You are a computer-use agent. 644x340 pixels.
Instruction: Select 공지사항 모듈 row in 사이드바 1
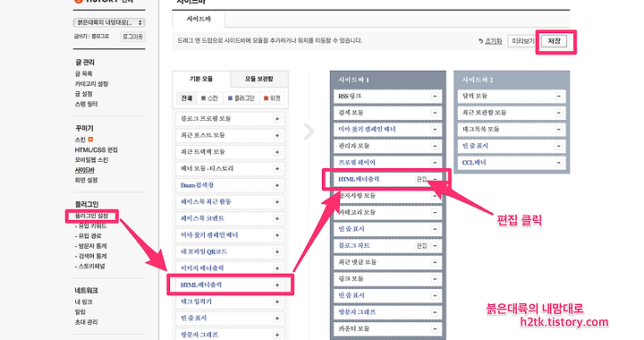click(x=387, y=196)
